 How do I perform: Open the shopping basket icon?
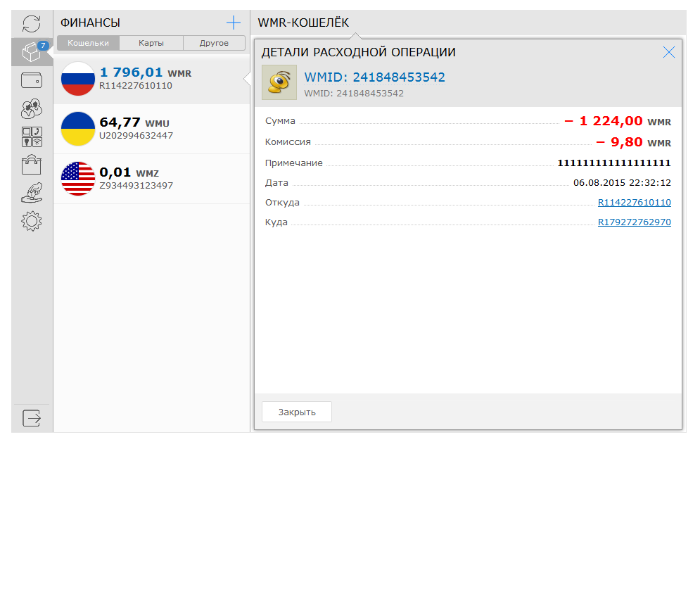coord(32,165)
